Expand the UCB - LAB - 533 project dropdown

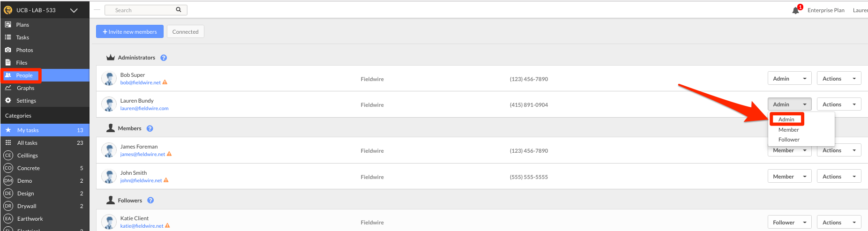(x=74, y=10)
